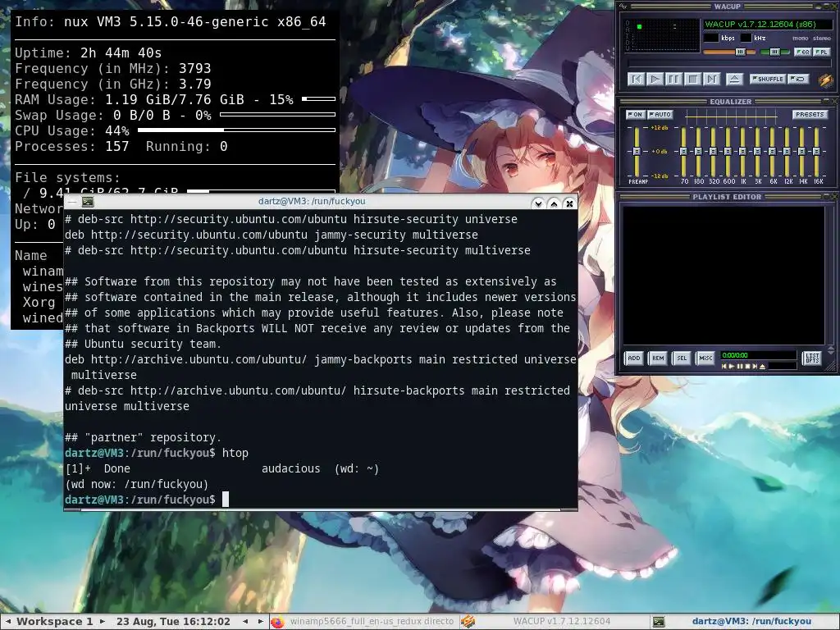Click the terminal shade (down arrow) titlebar button

538,203
